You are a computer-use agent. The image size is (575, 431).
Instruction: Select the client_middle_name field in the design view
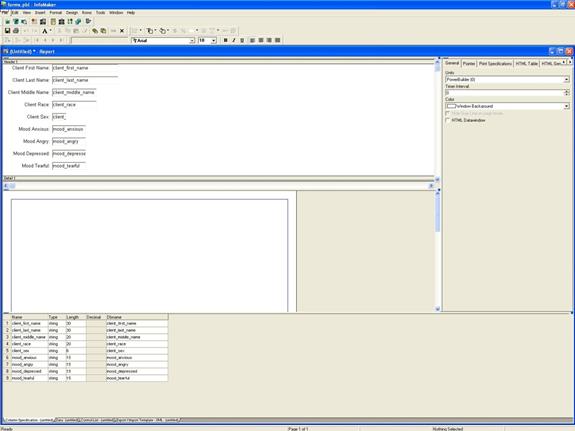(x=74, y=92)
